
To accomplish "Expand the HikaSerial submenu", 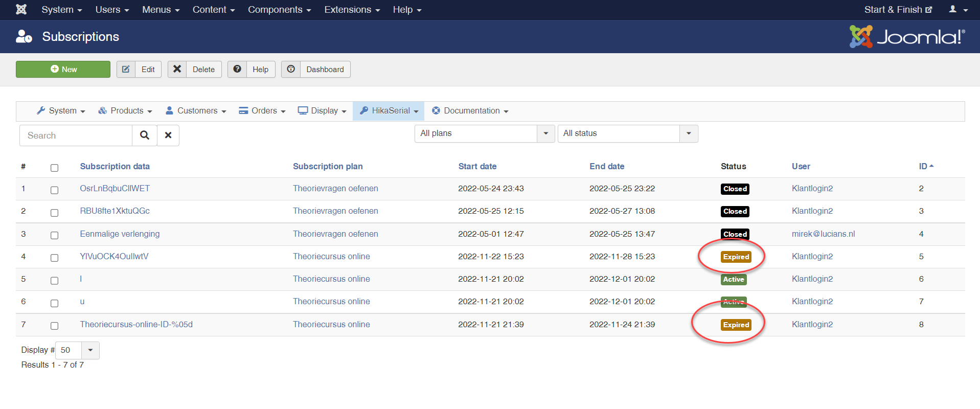I will click(x=389, y=111).
